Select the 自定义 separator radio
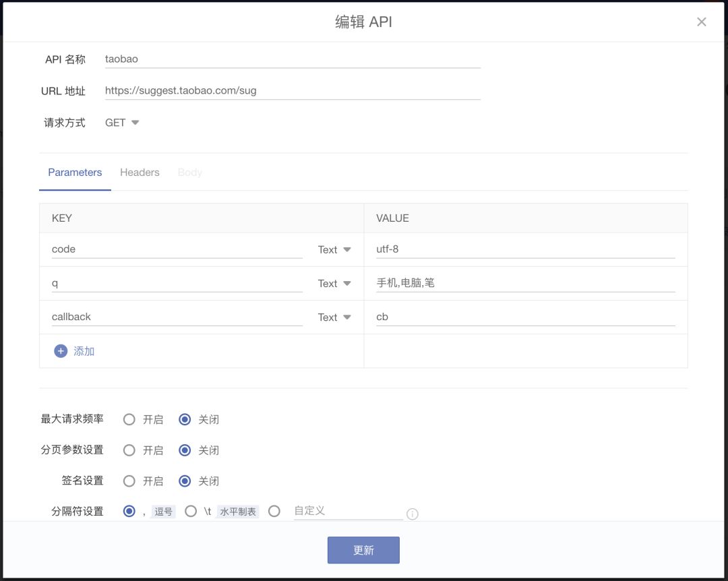728x581 pixels. coord(274,512)
